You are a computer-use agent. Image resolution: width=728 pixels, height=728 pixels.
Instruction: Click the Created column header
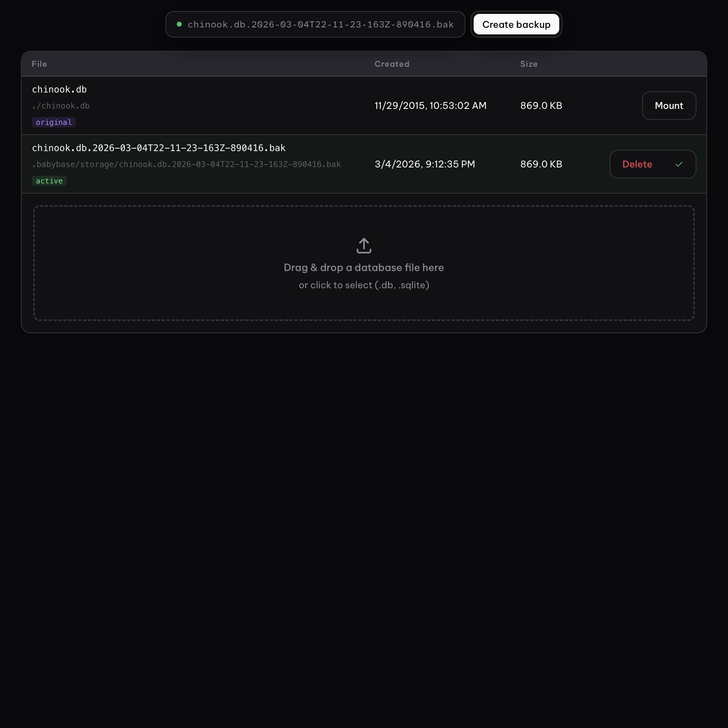click(x=392, y=64)
